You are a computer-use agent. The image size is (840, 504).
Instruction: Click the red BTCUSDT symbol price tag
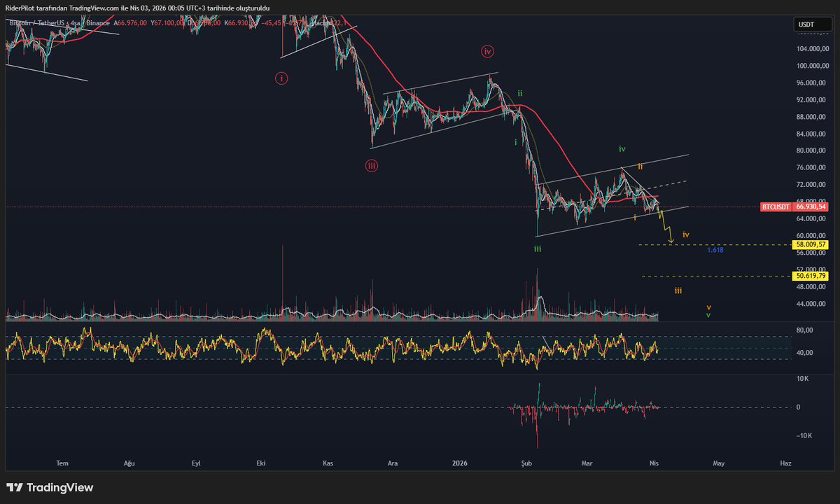tap(776, 207)
